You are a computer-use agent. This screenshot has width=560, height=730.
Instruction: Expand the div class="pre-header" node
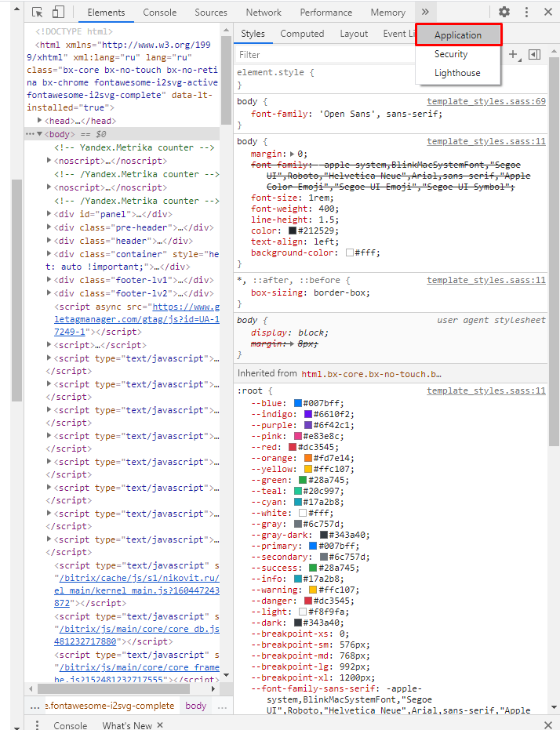(x=49, y=227)
